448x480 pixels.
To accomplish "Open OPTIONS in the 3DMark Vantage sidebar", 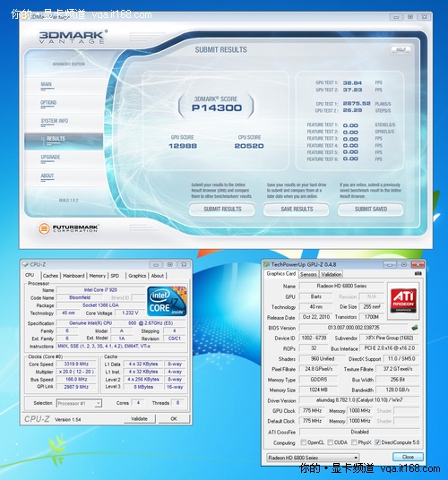I will [x=48, y=103].
